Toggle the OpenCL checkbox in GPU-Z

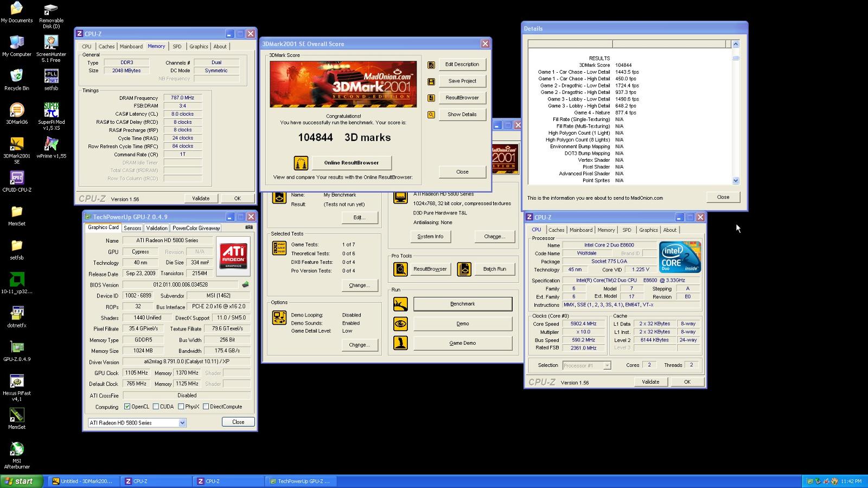[x=127, y=407]
